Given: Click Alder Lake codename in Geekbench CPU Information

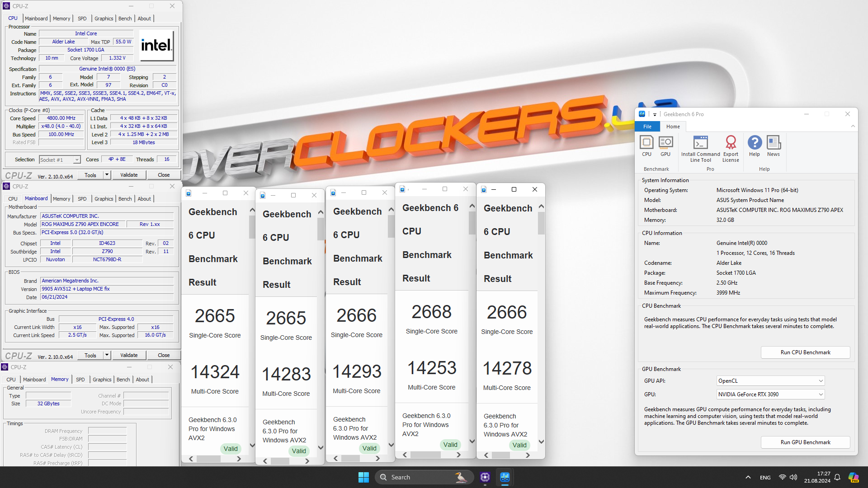Looking at the screenshot, I should pyautogui.click(x=729, y=263).
